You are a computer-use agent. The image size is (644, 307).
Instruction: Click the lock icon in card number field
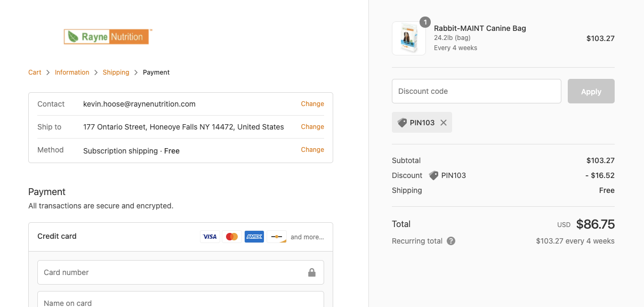point(312,272)
